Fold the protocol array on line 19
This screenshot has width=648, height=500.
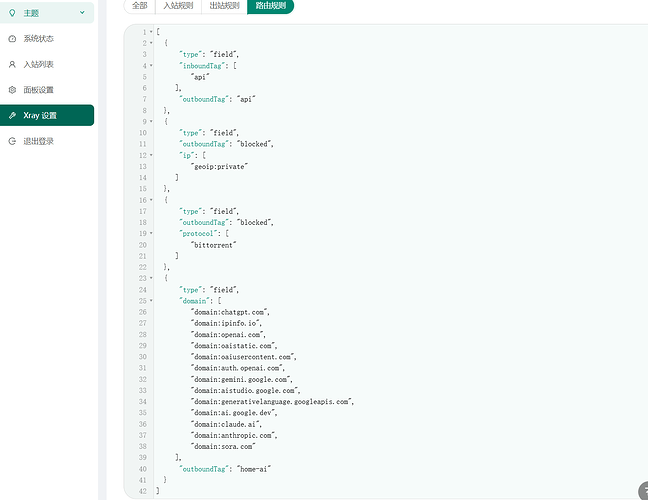coord(151,233)
